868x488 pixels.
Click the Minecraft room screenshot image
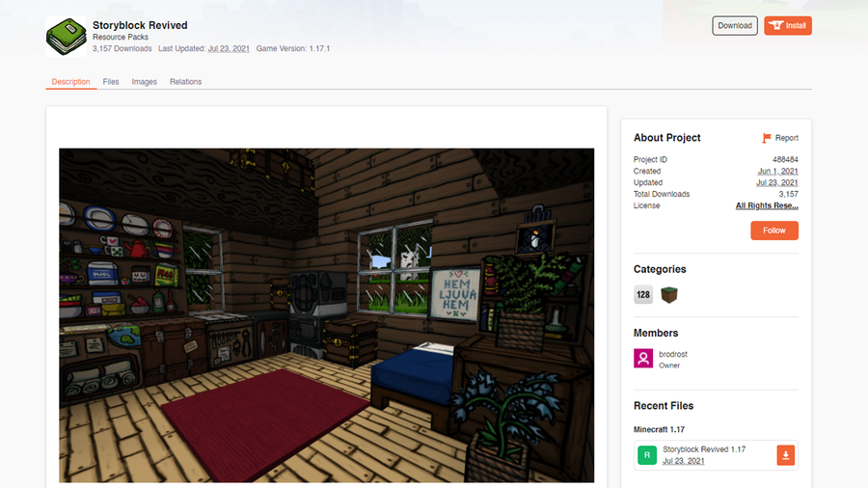pos(326,314)
